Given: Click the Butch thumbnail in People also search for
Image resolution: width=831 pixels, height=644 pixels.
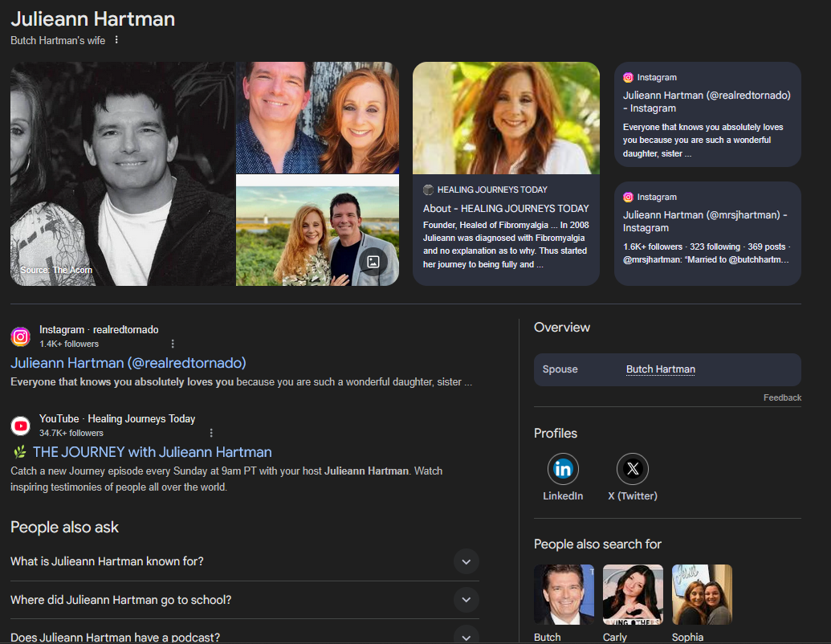Looking at the screenshot, I should (x=564, y=594).
